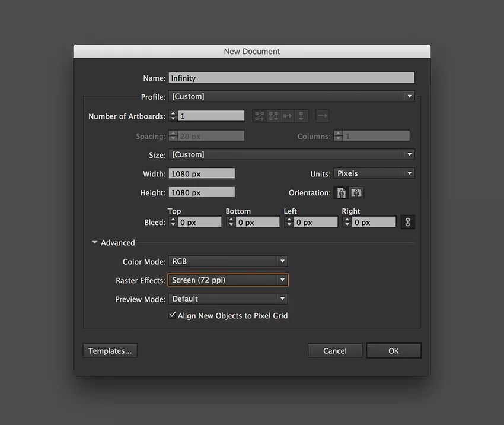Image resolution: width=504 pixels, height=425 pixels.
Task: Click the Number of Artboards stepper arrows
Action: pos(173,116)
